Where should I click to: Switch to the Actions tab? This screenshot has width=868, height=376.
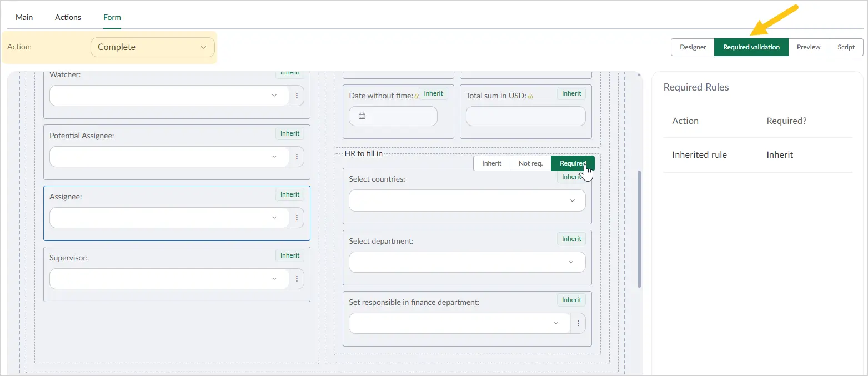point(68,17)
